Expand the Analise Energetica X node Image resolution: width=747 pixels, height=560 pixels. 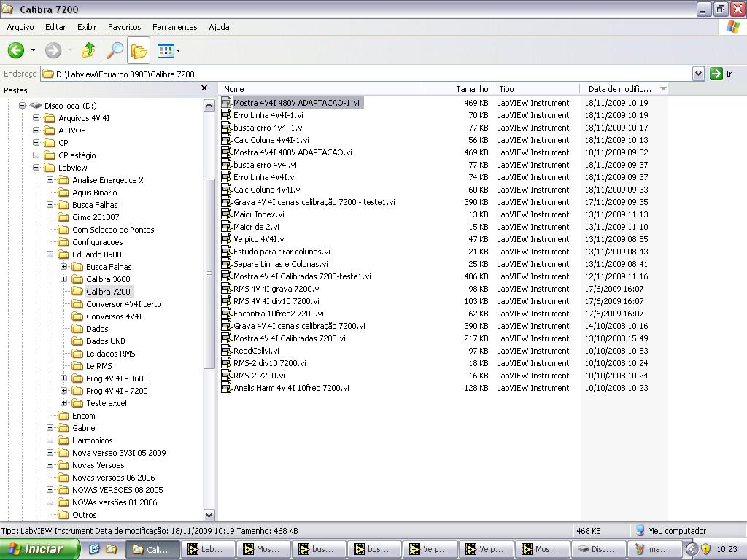pos(50,179)
